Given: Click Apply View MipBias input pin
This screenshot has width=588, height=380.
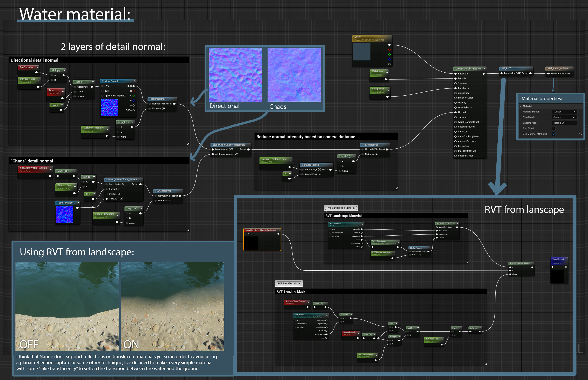Looking at the screenshot, I should coord(102,96).
